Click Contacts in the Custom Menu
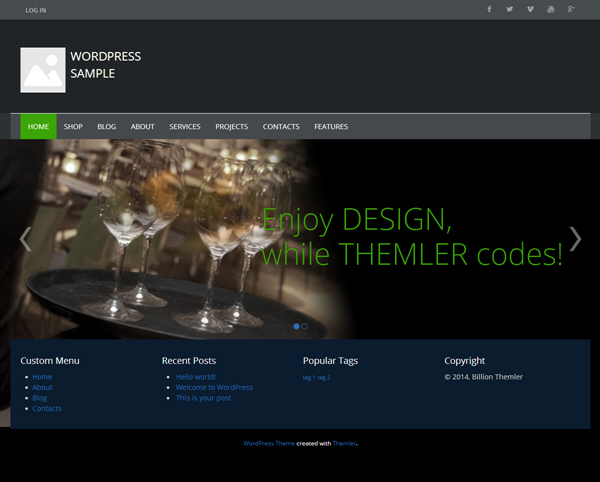The height and width of the screenshot is (482, 600). [47, 408]
